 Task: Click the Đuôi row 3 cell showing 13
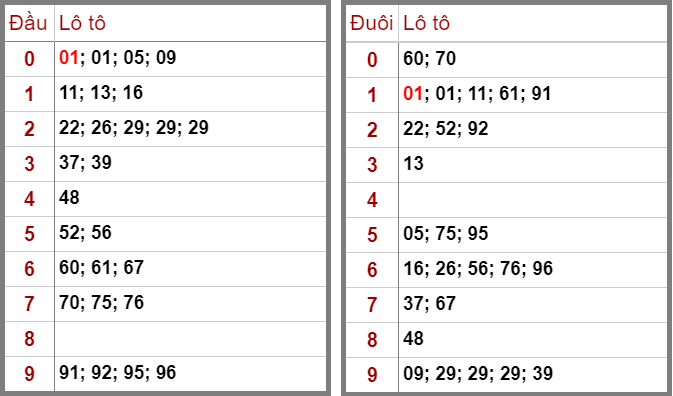(x=533, y=165)
